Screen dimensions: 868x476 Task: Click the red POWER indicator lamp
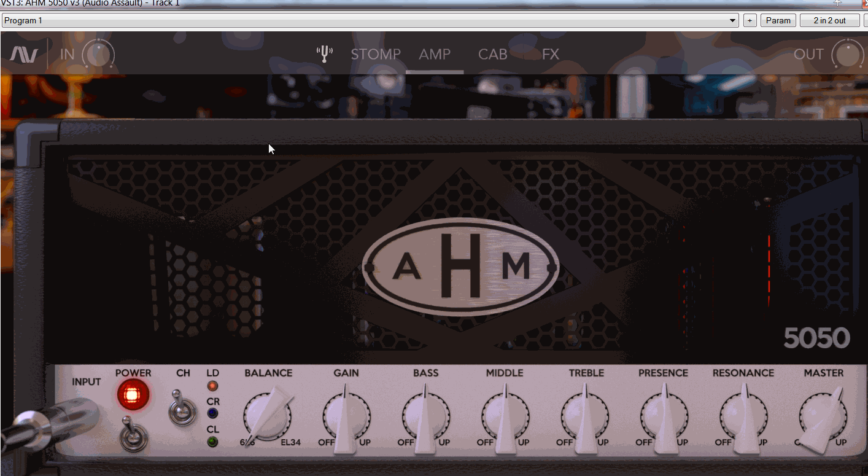(x=133, y=395)
